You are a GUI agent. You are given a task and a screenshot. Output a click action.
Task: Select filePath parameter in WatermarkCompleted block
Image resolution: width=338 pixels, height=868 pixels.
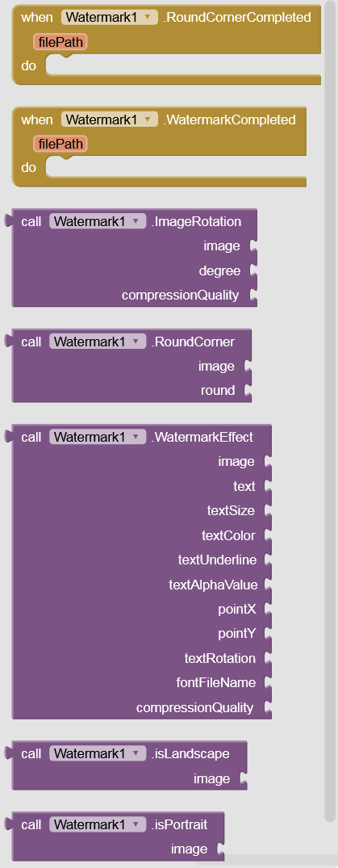click(x=61, y=145)
